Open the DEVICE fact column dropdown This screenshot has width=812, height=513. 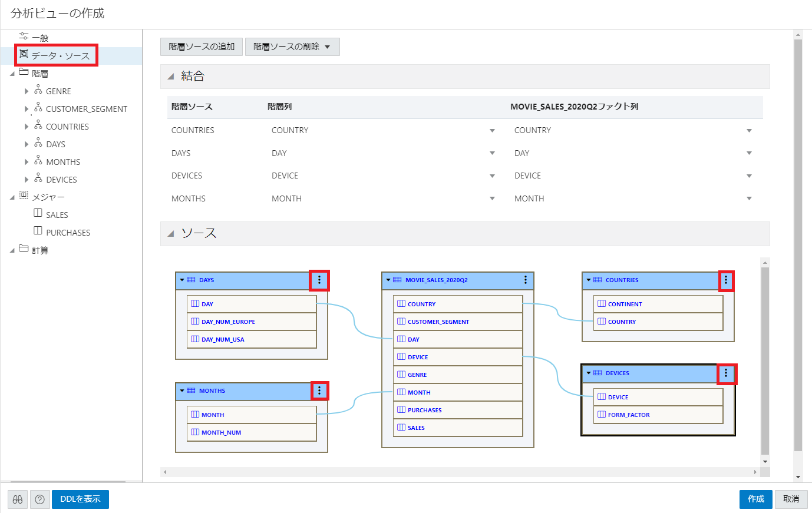coord(749,176)
